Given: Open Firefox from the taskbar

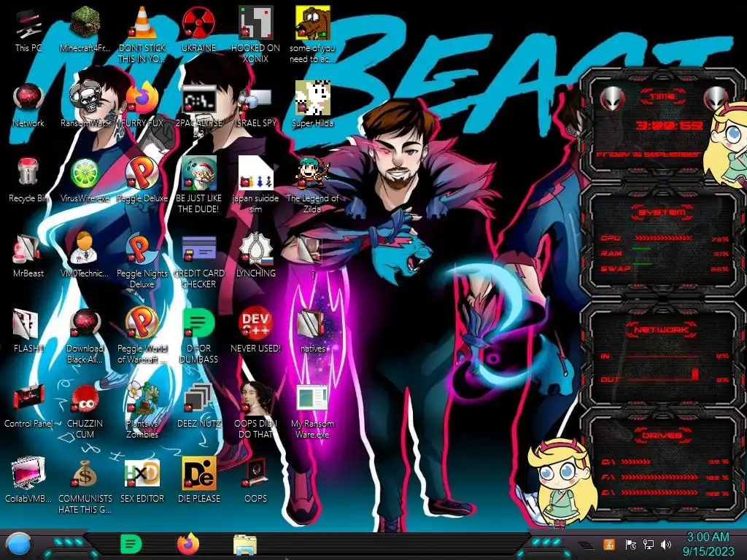Looking at the screenshot, I should 188,544.
